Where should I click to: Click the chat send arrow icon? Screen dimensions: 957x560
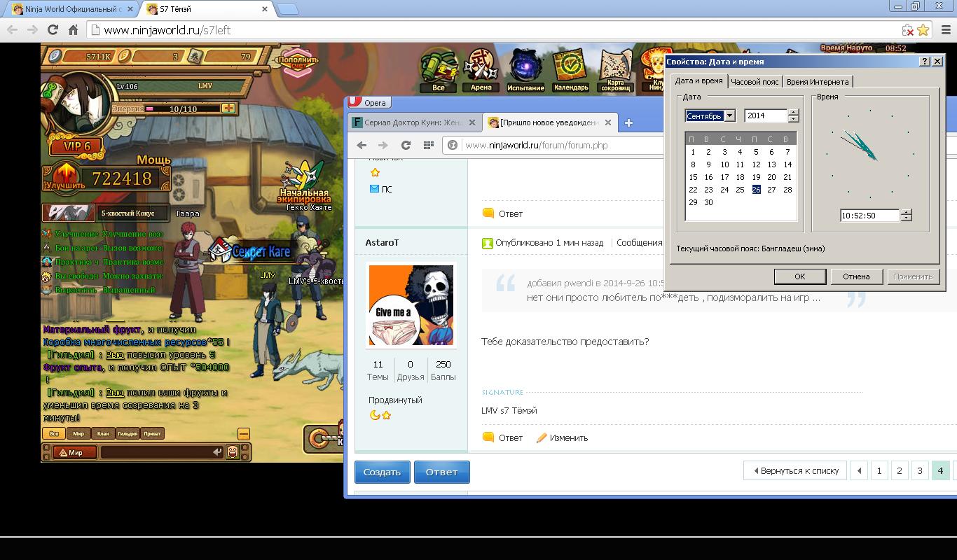coord(217,452)
